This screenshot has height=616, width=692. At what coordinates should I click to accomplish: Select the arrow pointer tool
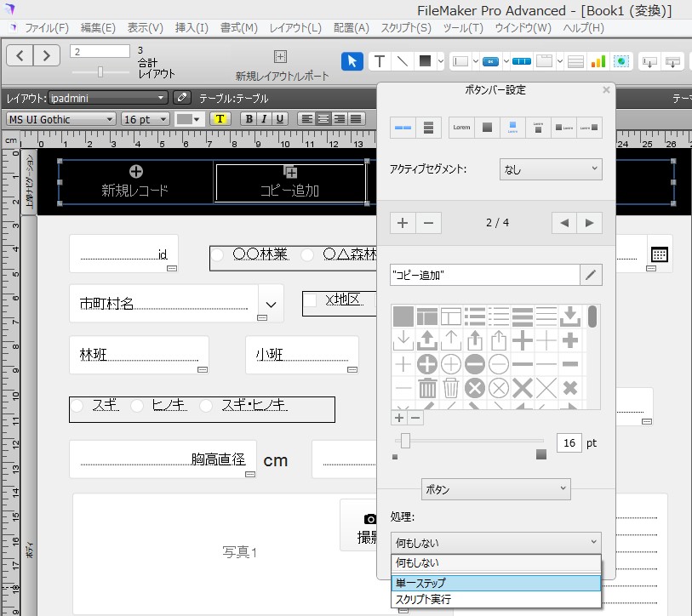[x=352, y=61]
